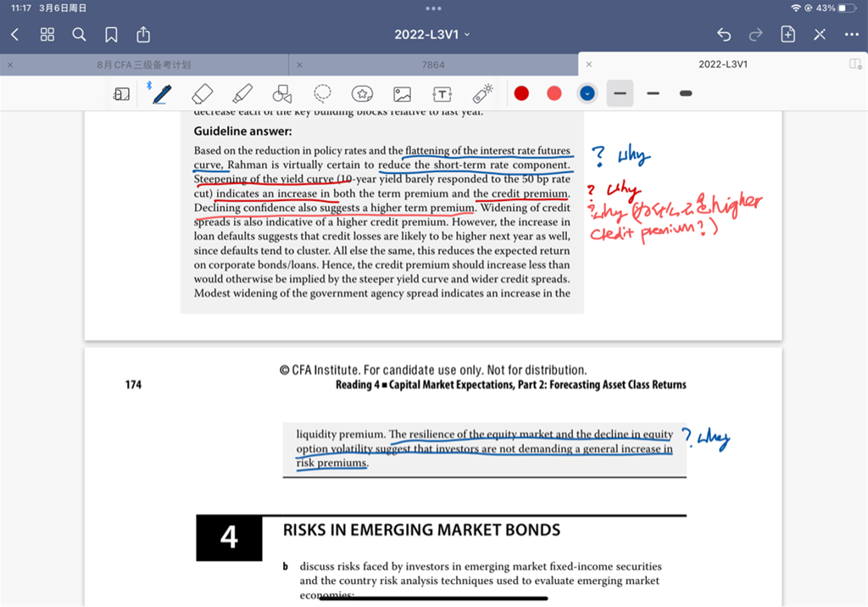Open the Elements sticker tool
The image size is (868, 607).
click(x=363, y=93)
